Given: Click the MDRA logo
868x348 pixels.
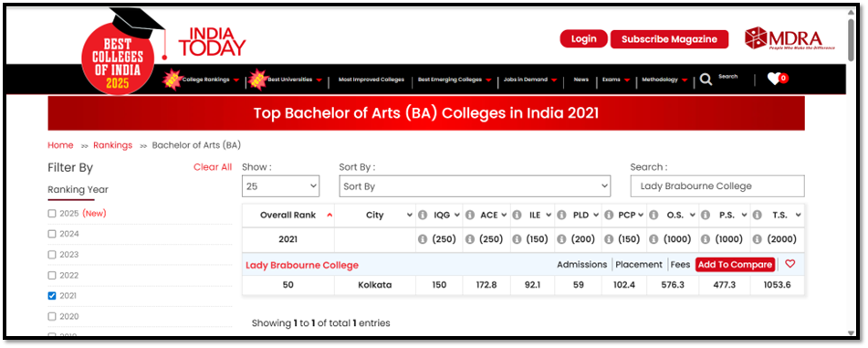Looking at the screenshot, I should [790, 38].
